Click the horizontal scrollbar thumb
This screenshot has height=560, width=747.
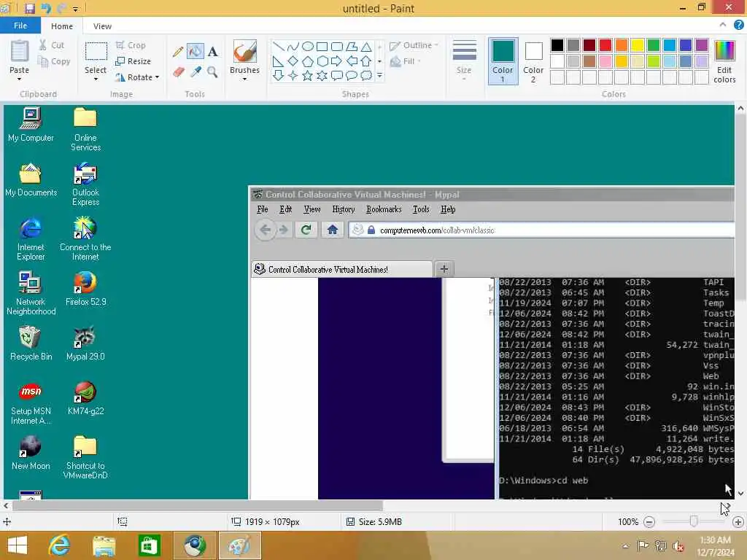pos(197,505)
